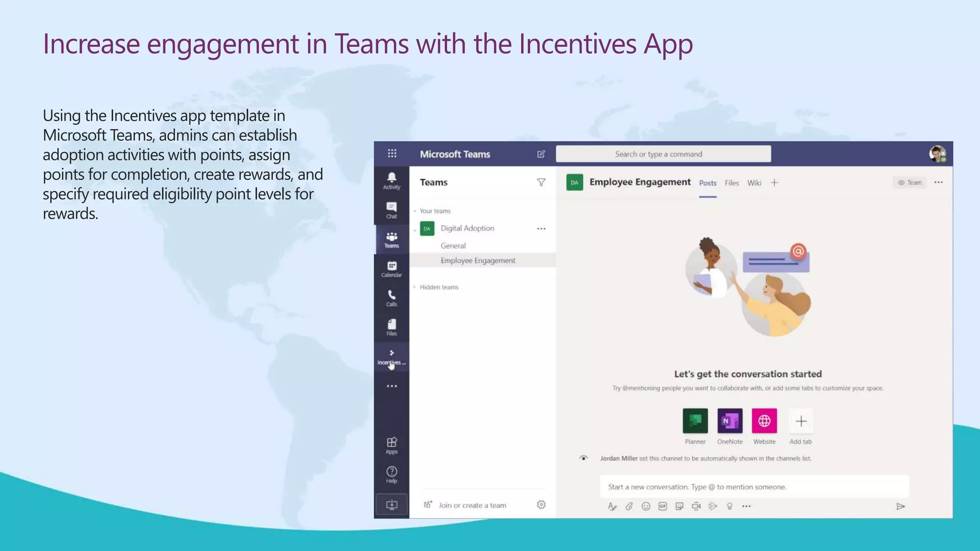Add a new tab with plus
This screenshot has height=551, width=980.
(774, 183)
